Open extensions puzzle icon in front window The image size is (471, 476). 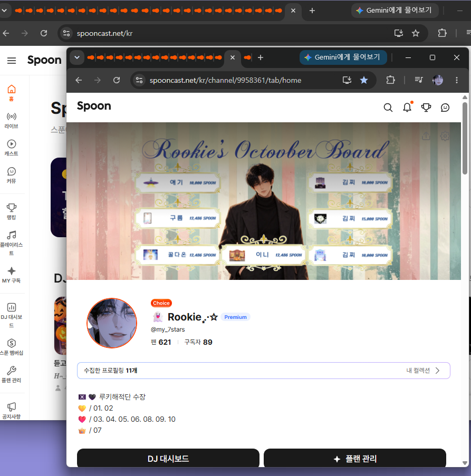[x=390, y=80]
